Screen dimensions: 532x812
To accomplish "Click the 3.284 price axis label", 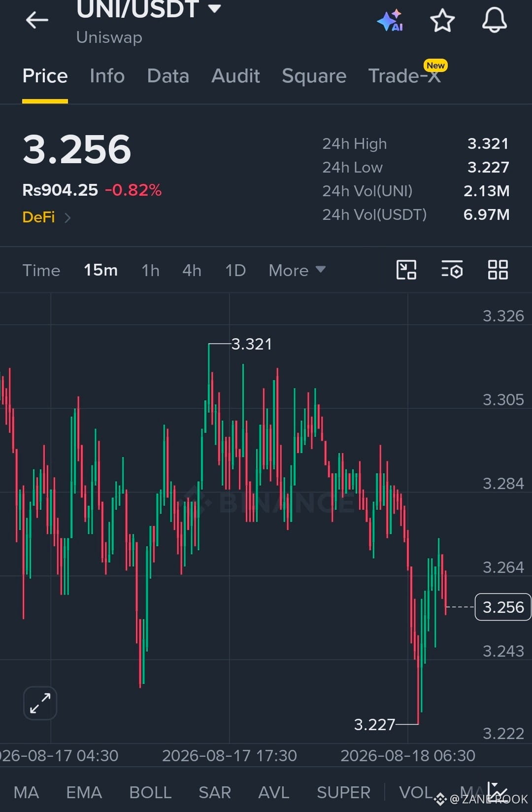I will 503,483.
